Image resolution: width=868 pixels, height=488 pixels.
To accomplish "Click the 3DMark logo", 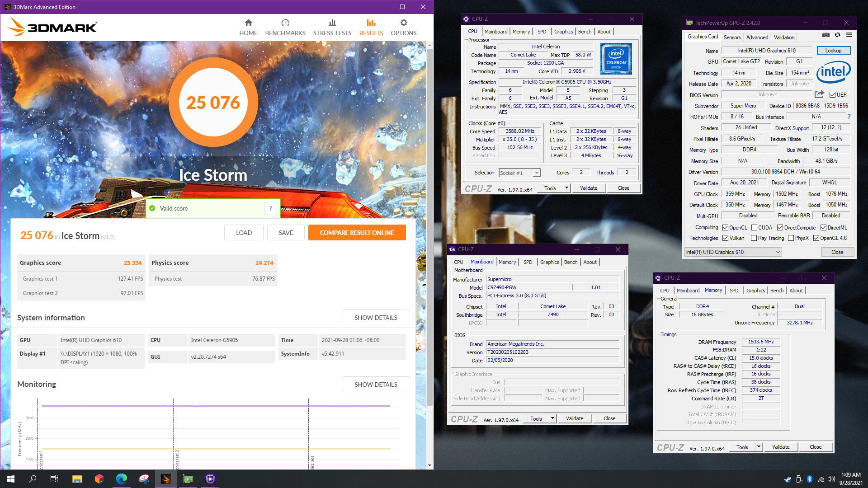I will 52,27.
